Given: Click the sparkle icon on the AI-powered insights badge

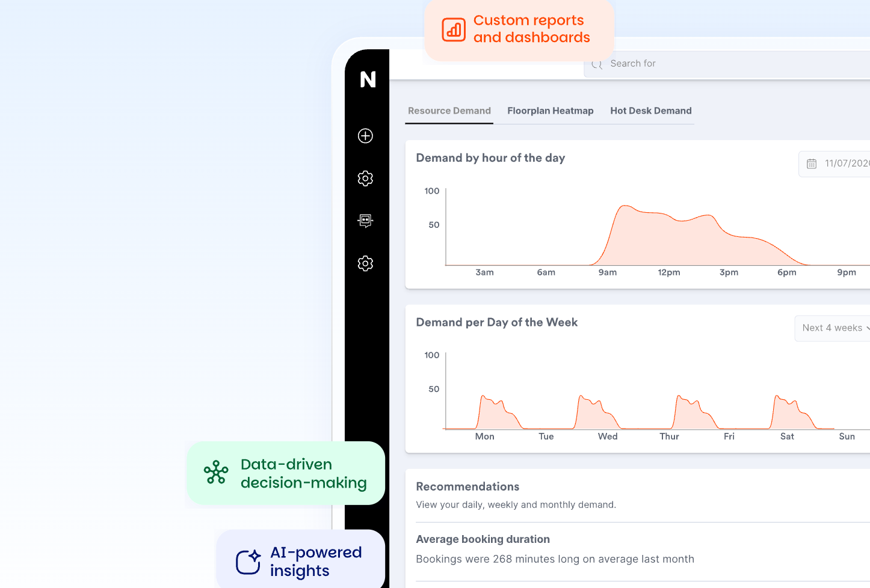Looking at the screenshot, I should point(248,562).
